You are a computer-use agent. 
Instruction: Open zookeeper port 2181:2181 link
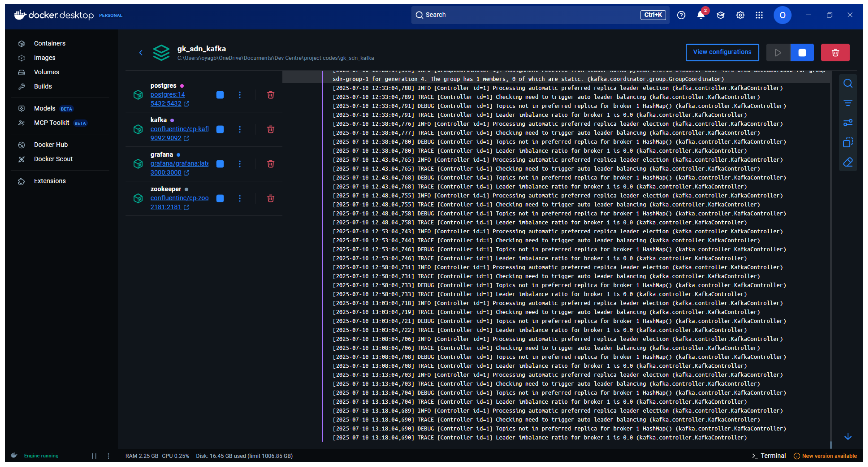(169, 207)
